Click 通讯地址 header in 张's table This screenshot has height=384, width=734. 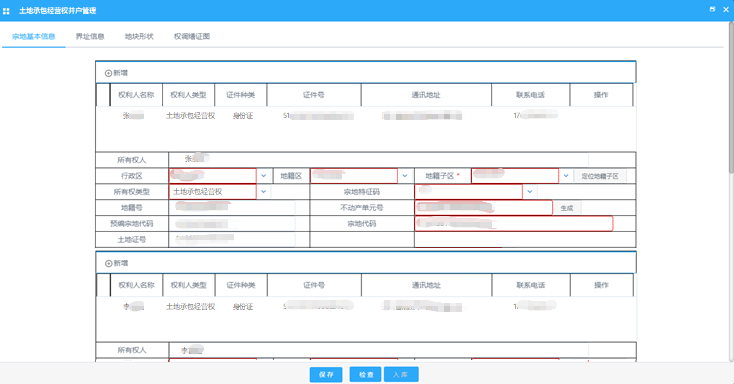426,95
